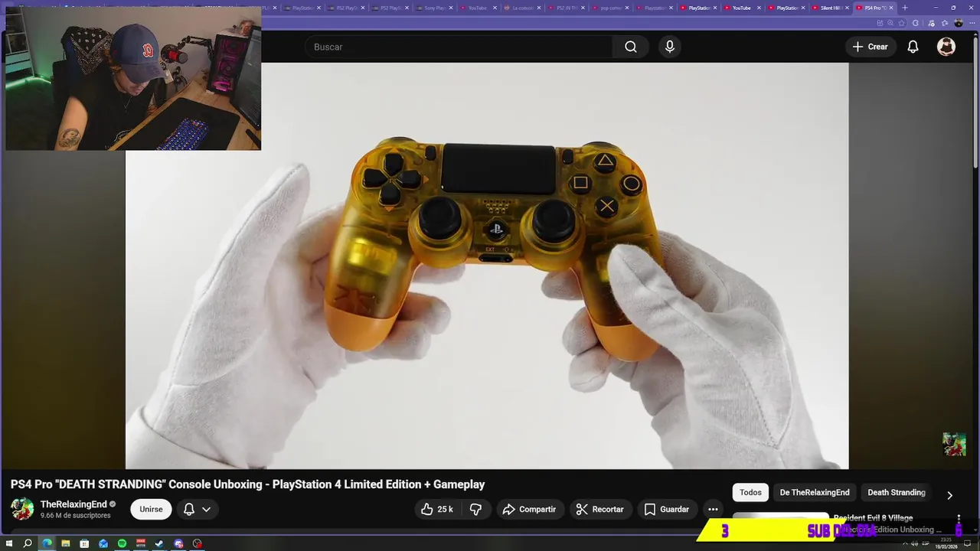
Task: Select the Todos filter chip
Action: click(750, 492)
